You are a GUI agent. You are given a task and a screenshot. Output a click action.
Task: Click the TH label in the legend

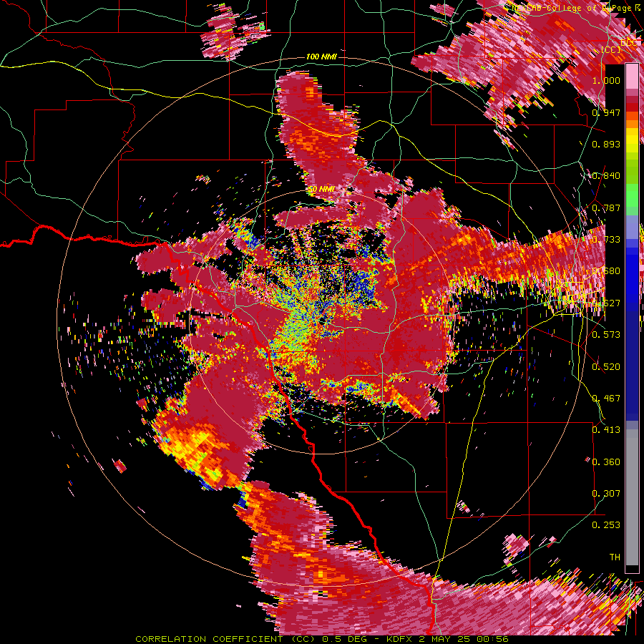(615, 557)
